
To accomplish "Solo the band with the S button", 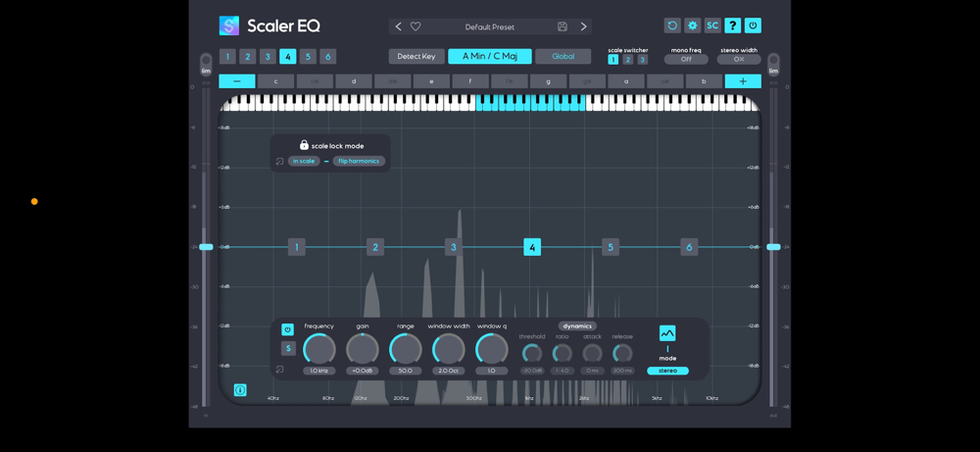I will [288, 348].
